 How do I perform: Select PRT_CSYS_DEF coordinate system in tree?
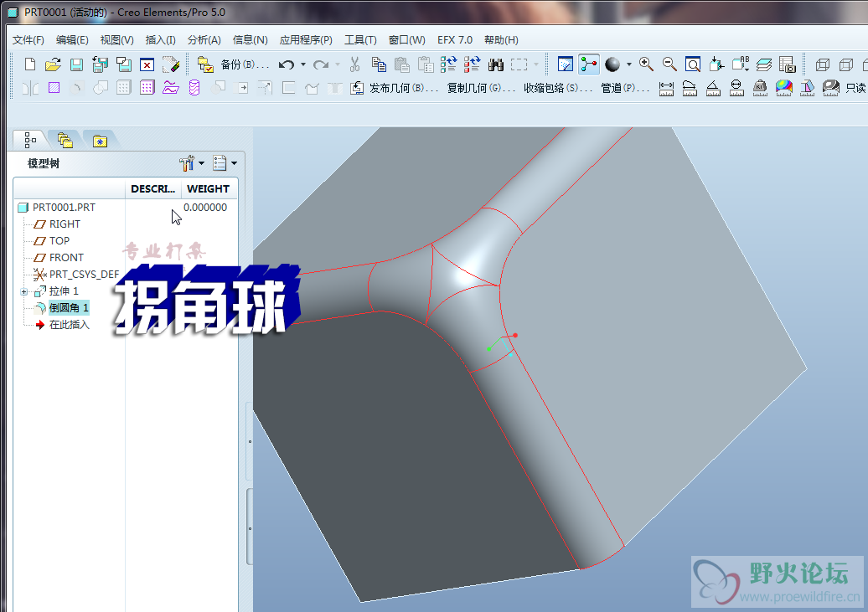click(x=84, y=275)
